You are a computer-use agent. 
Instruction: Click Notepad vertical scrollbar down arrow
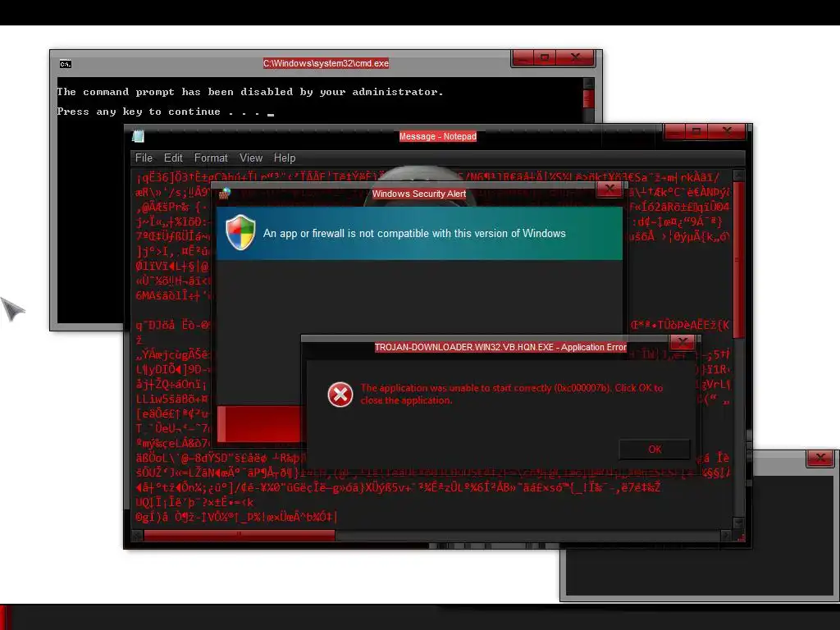click(739, 523)
